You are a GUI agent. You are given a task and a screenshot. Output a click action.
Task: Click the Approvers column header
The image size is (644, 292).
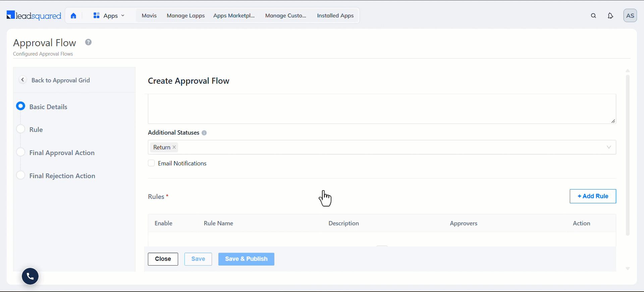[x=464, y=223]
